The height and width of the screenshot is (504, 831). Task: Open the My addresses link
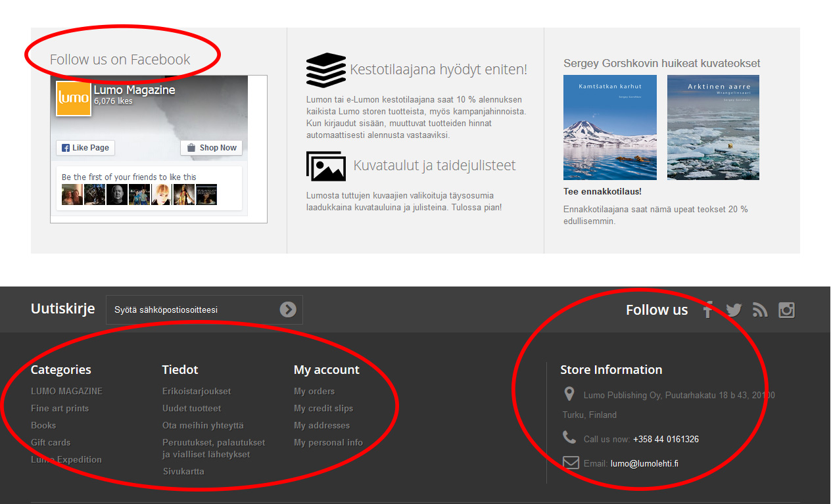click(x=321, y=425)
